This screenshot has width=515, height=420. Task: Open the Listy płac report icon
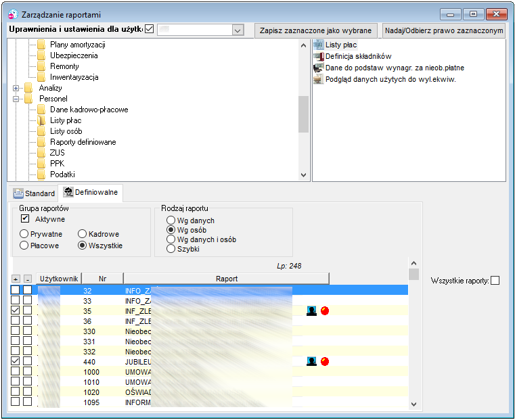coord(318,45)
